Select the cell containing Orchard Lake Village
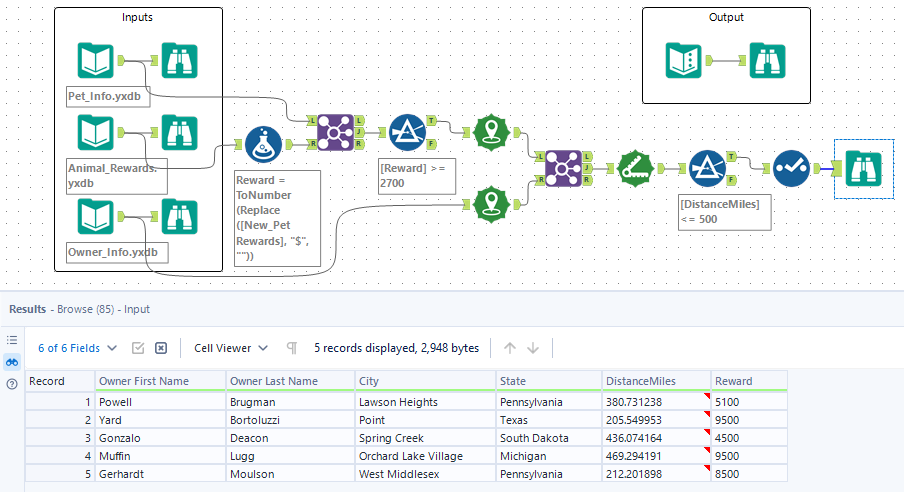Image resolution: width=904 pixels, height=492 pixels. (425, 456)
